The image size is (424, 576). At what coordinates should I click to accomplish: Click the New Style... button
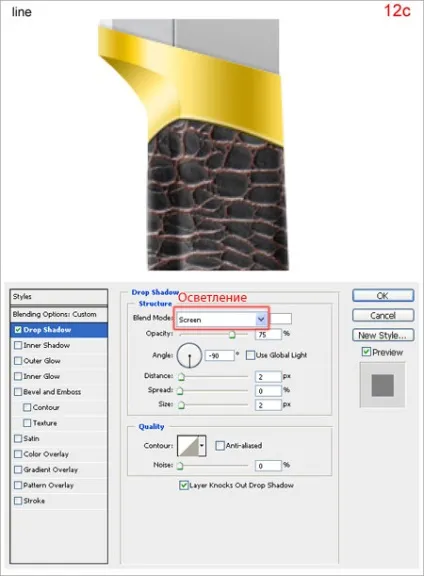[383, 335]
